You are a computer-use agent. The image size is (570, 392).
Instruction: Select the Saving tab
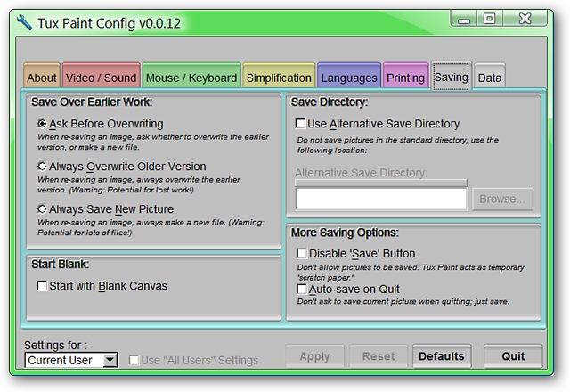coord(452,75)
